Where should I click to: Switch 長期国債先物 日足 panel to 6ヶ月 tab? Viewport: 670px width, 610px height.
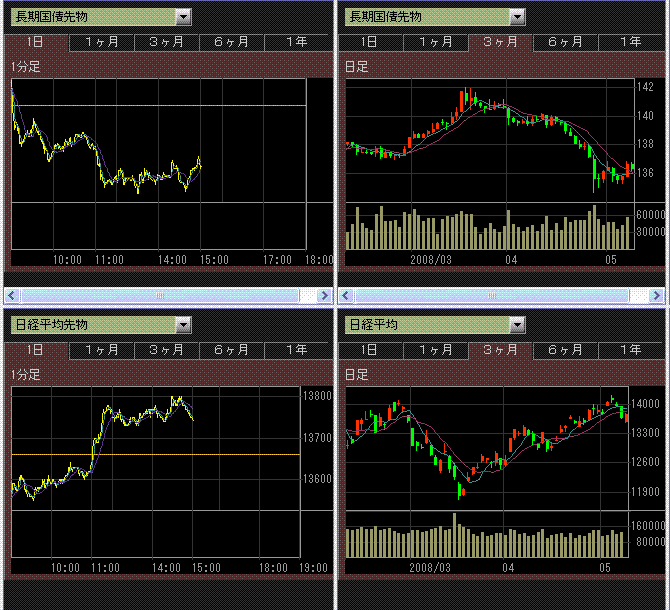565,42
